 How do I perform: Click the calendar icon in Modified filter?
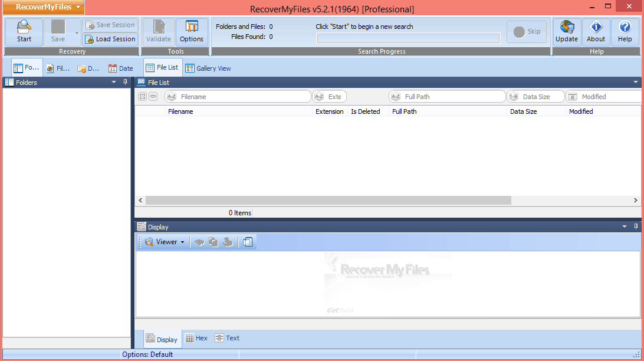click(x=573, y=97)
